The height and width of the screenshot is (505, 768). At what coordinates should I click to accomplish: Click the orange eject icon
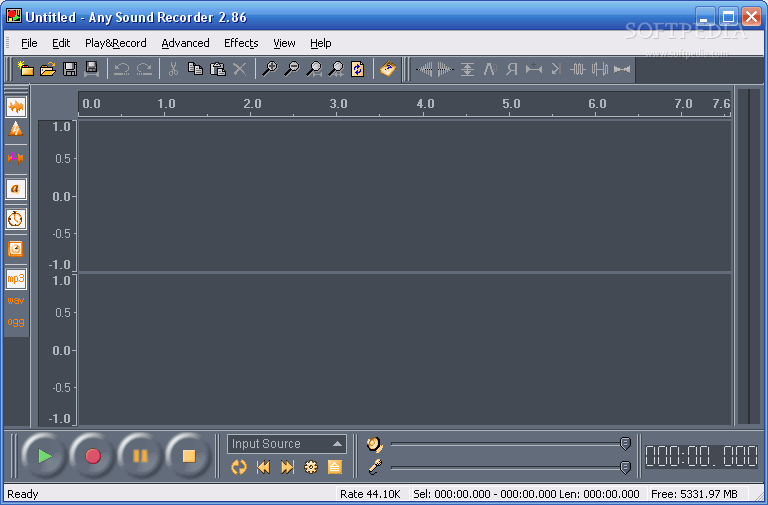pyautogui.click(x=335, y=467)
